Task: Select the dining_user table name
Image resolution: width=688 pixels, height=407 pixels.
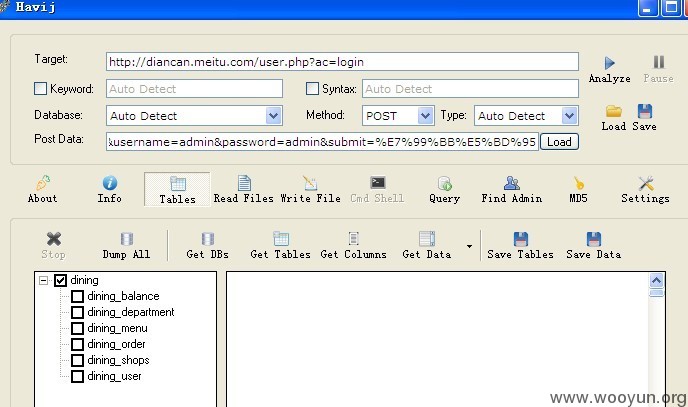Action: 114,376
